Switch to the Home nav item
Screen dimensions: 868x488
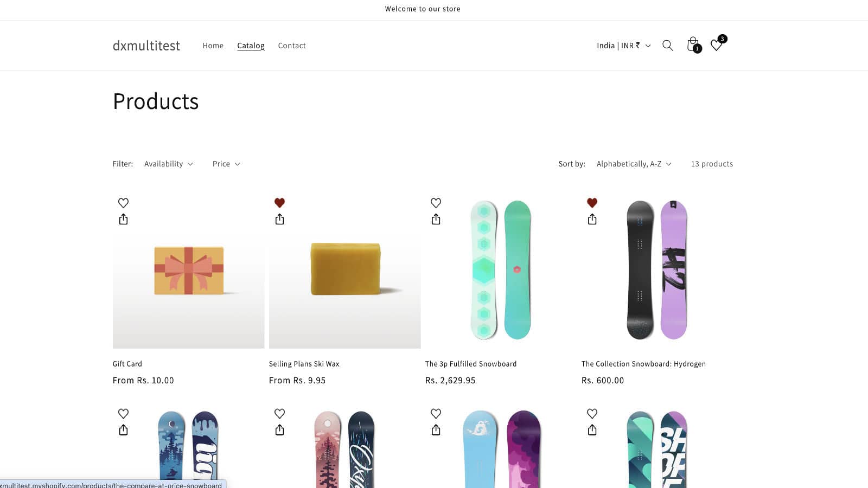[213, 46]
